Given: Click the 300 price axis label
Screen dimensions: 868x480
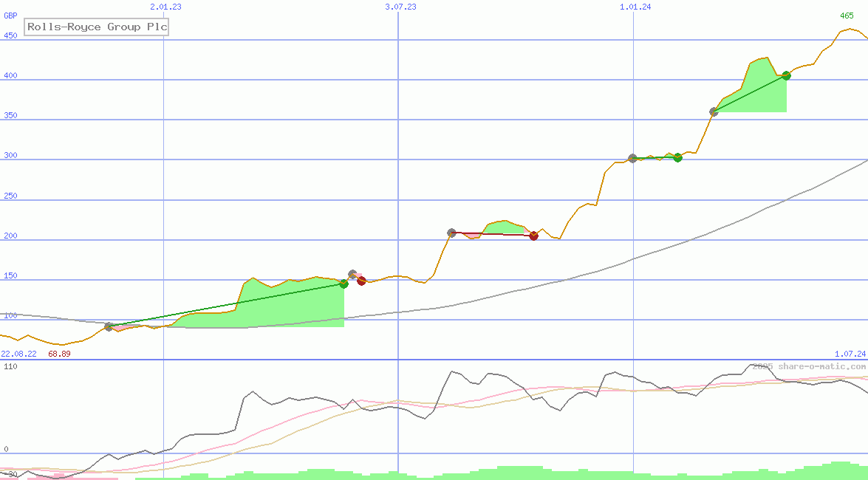Looking at the screenshot, I should click(10, 155).
